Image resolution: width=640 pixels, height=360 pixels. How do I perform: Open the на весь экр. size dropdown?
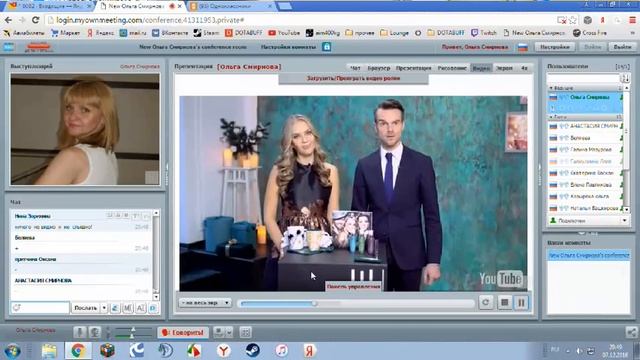[x=206, y=303]
